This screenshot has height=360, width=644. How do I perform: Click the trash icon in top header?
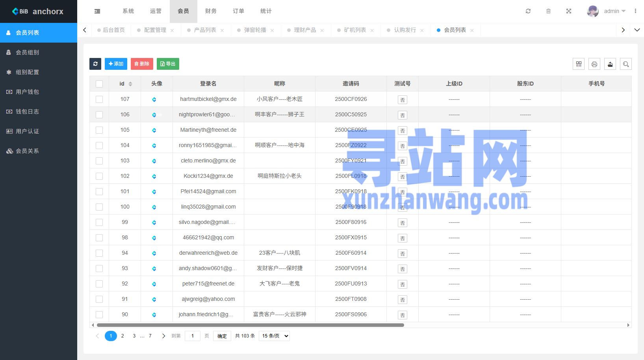[548, 11]
